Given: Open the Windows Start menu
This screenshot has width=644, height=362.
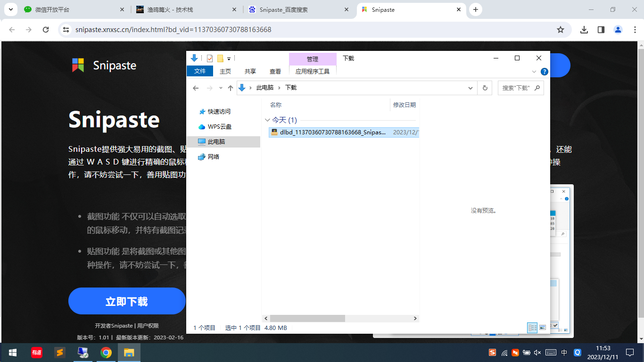Looking at the screenshot, I should [x=13, y=353].
